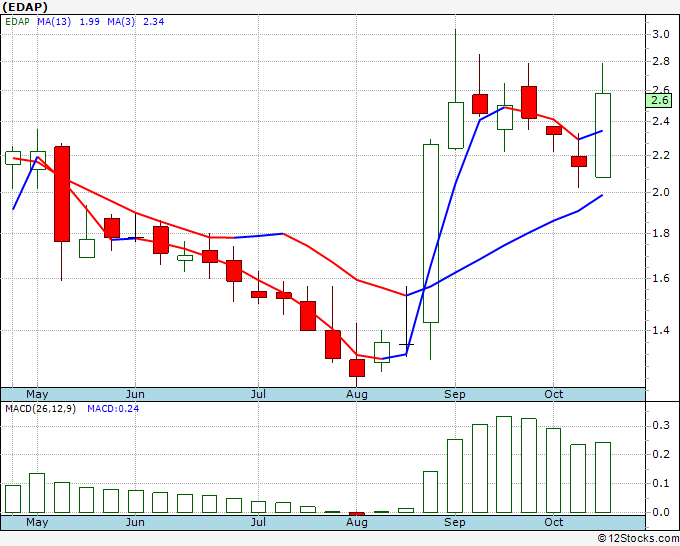
Task: Click Aug on the MACD time axis
Action: 356,522
